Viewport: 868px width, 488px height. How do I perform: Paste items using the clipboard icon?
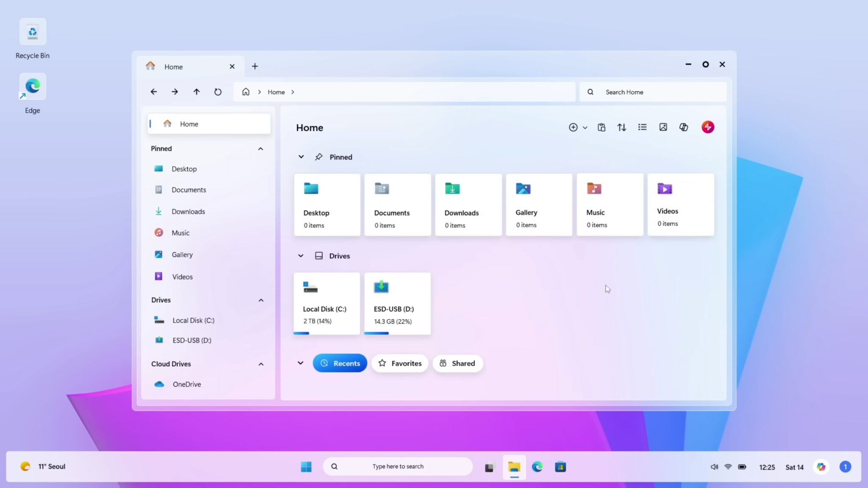601,127
